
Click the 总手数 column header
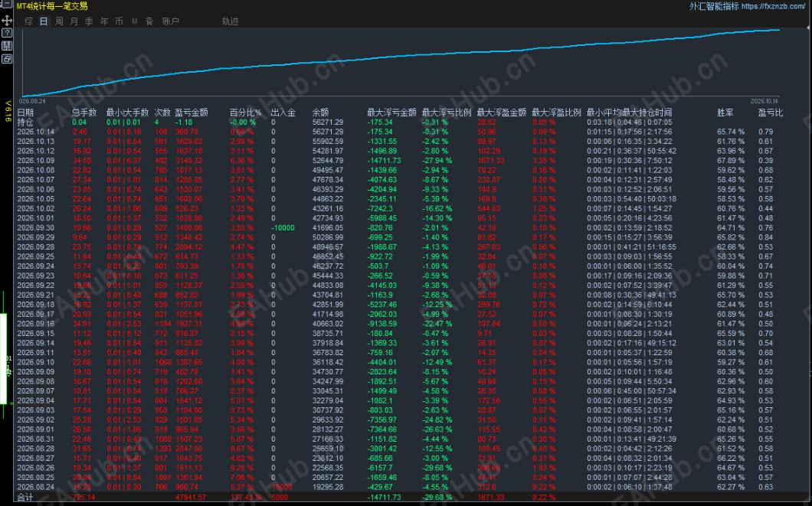click(84, 113)
